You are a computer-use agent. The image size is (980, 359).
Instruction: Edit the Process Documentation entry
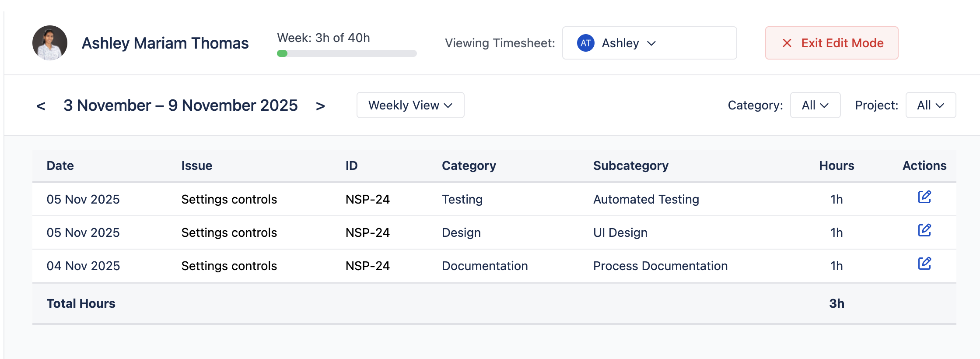[x=924, y=264]
